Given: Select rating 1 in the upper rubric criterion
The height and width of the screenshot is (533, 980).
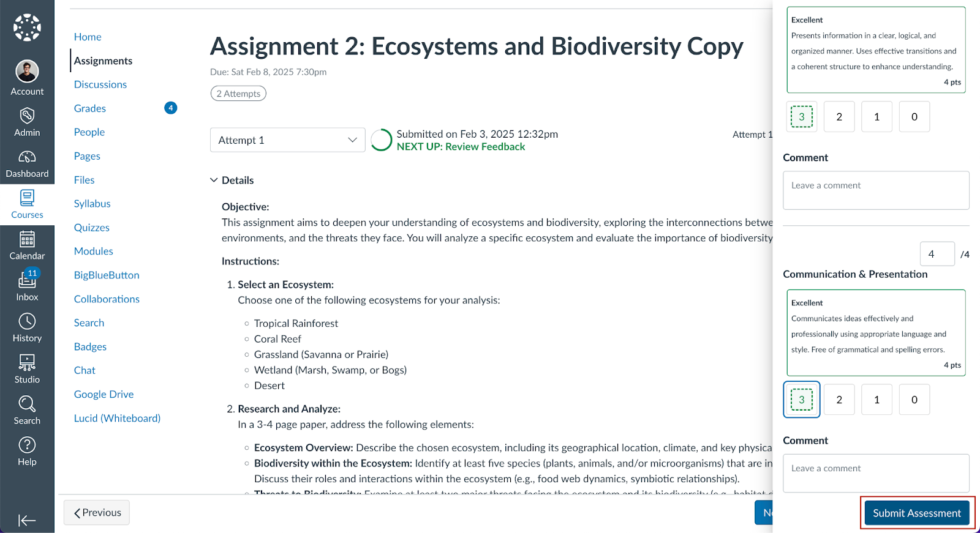Looking at the screenshot, I should coord(876,117).
